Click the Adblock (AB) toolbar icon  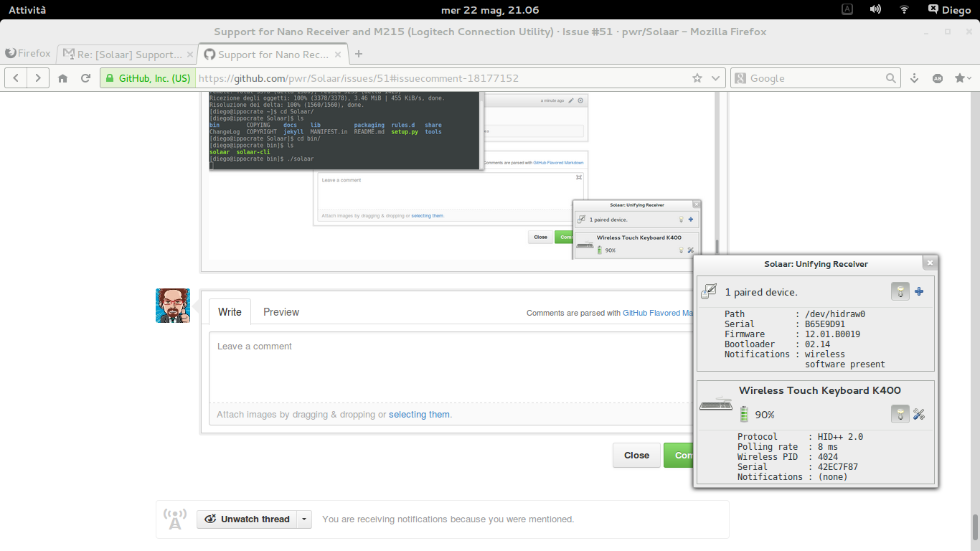click(937, 78)
